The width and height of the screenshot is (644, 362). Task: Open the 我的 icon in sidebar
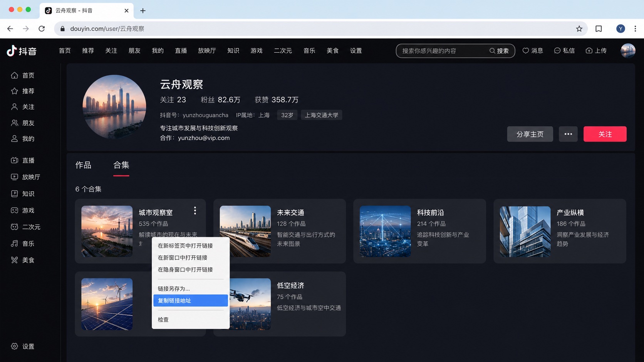pyautogui.click(x=14, y=138)
